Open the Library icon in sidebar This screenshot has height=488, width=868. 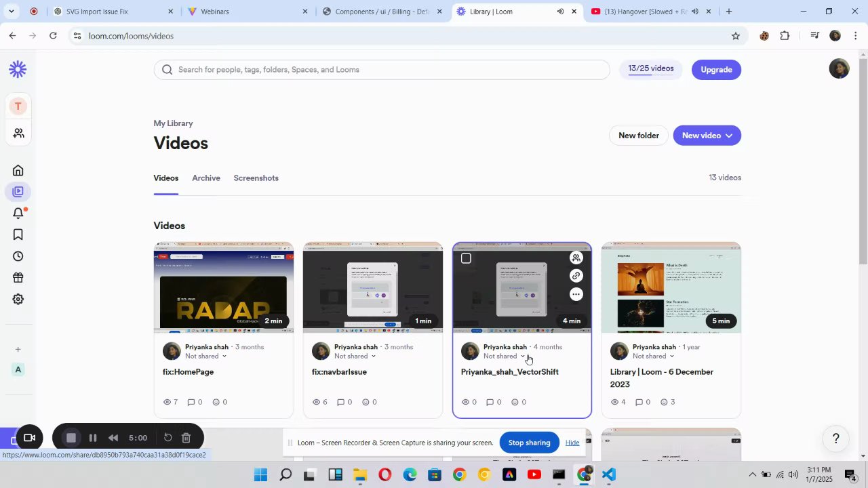tap(18, 192)
